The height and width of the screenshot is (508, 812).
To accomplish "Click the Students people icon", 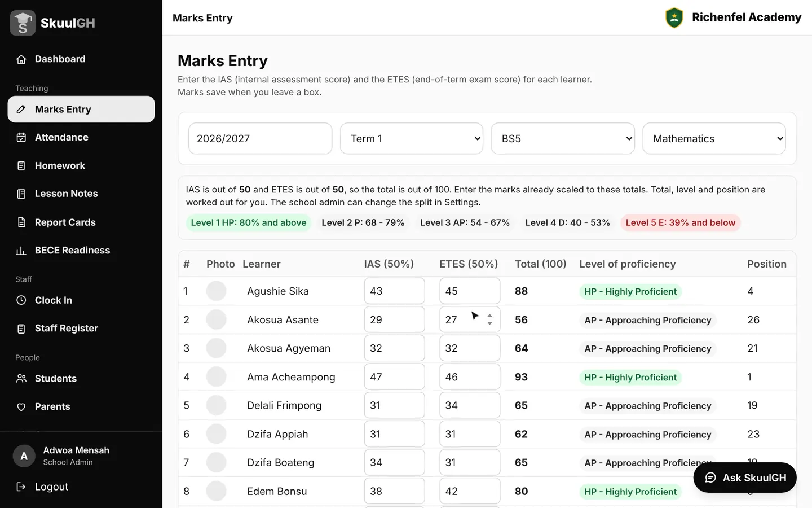I will point(21,379).
